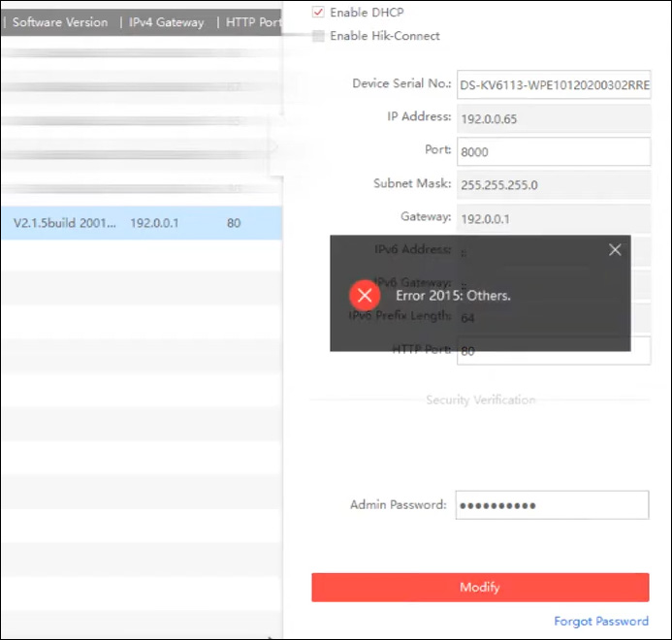Screen dimensions: 672x640
Task: Sort by Software Version column header
Action: (60, 22)
